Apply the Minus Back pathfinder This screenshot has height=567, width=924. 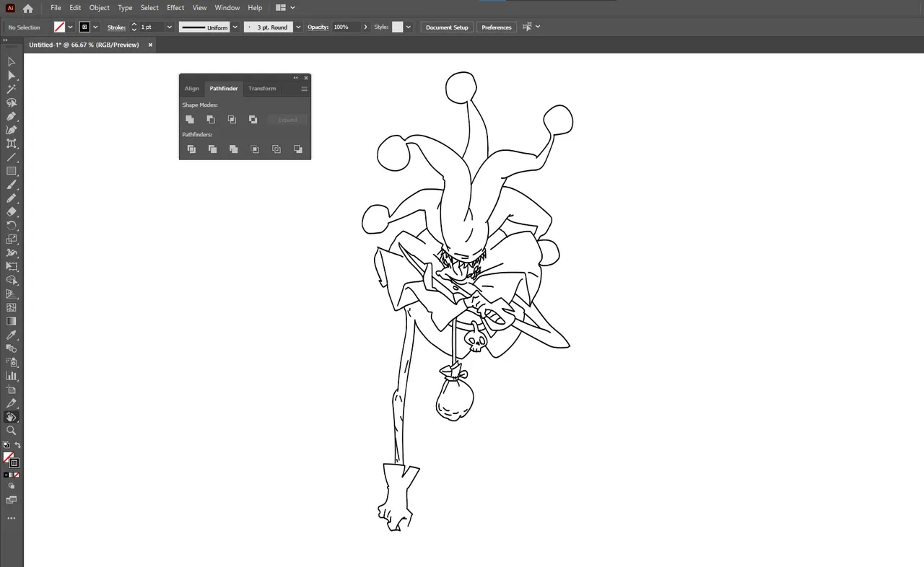[298, 149]
